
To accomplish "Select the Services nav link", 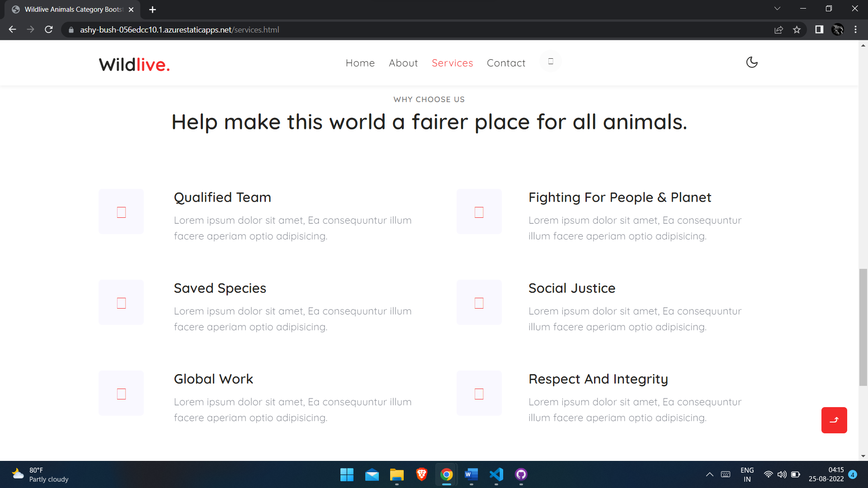I will click(x=453, y=63).
